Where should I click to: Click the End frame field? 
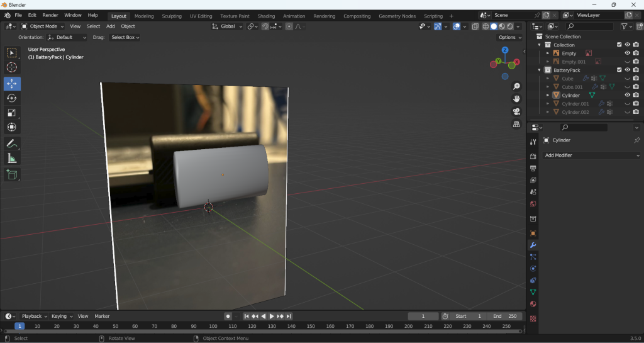click(505, 316)
